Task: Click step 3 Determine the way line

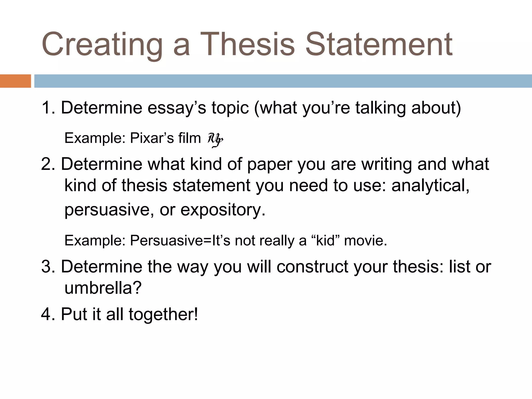Action: pyautogui.click(x=266, y=267)
